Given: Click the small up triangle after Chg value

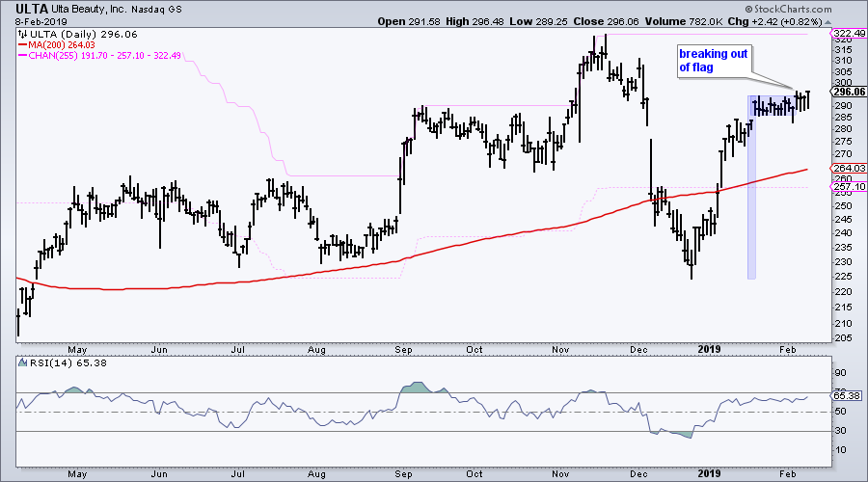Looking at the screenshot, I should [x=827, y=22].
